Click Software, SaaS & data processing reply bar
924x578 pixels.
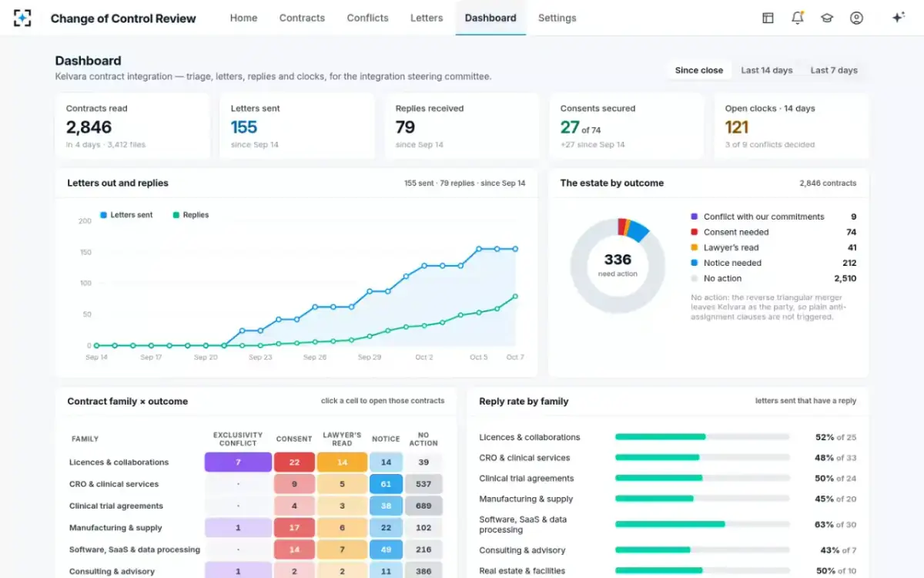click(702, 524)
